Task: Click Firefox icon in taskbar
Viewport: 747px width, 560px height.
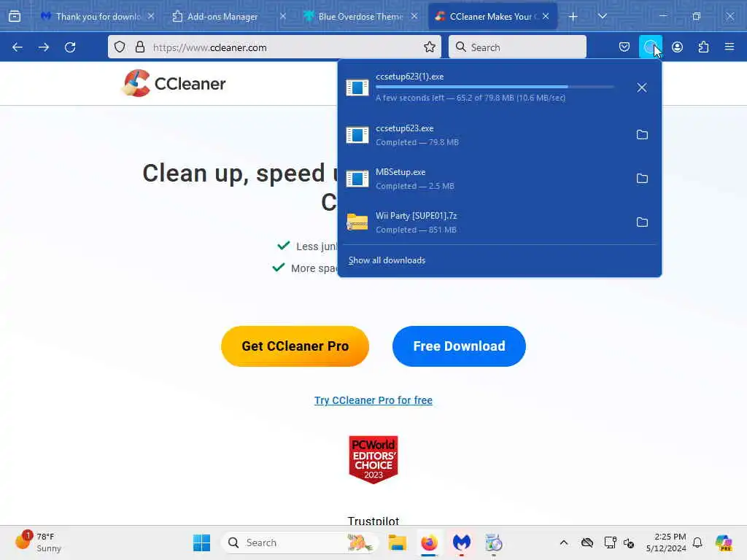Action: pos(429,542)
